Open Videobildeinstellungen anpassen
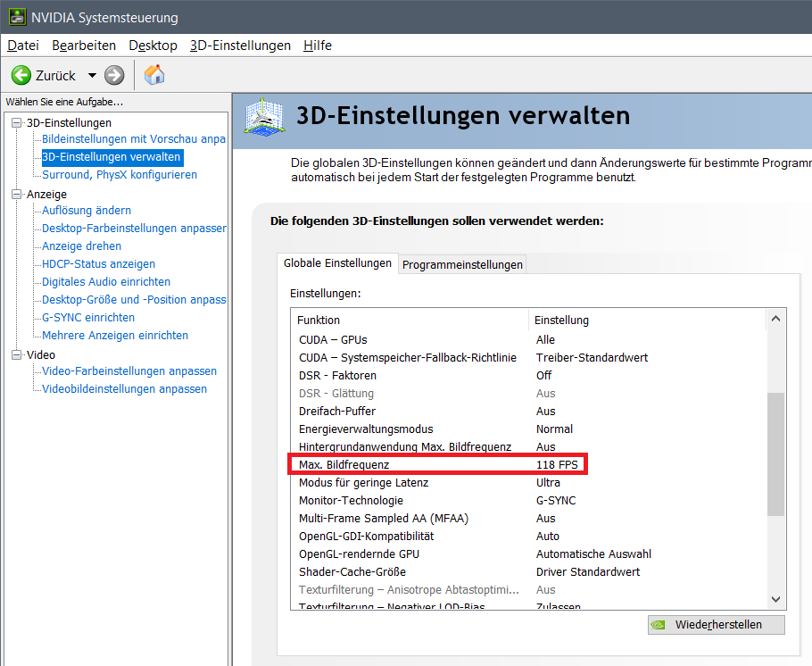The image size is (812, 666). coord(124,389)
